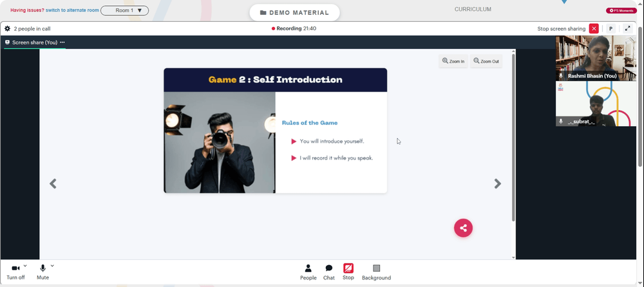The height and width of the screenshot is (287, 644).
Task: Expand camera options chevron
Action: pos(25,266)
